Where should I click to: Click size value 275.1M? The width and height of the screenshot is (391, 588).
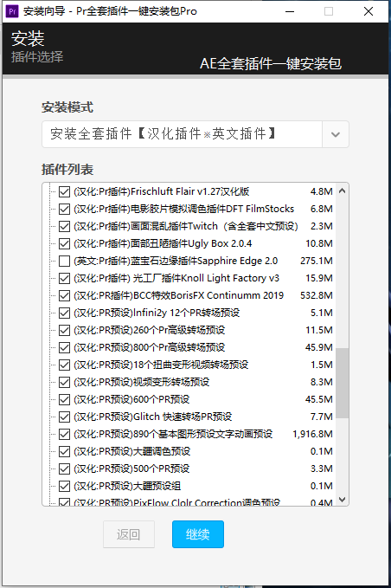click(x=316, y=261)
